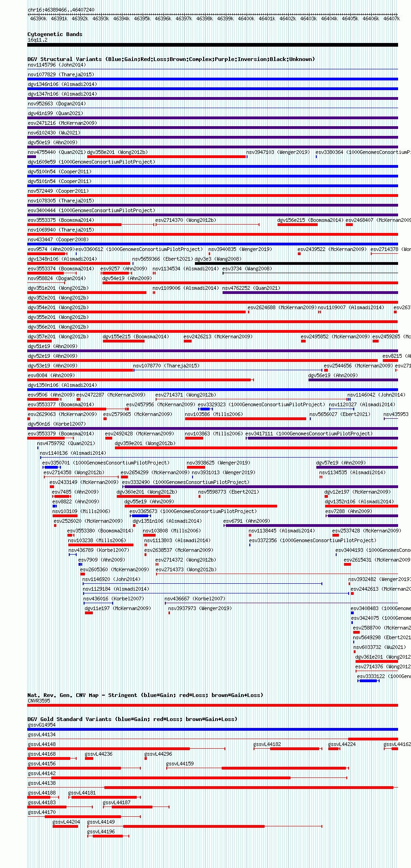The image size is (411, 868).
Task: Open variant esv3734 (Wang2008)
Action: [x=247, y=269]
